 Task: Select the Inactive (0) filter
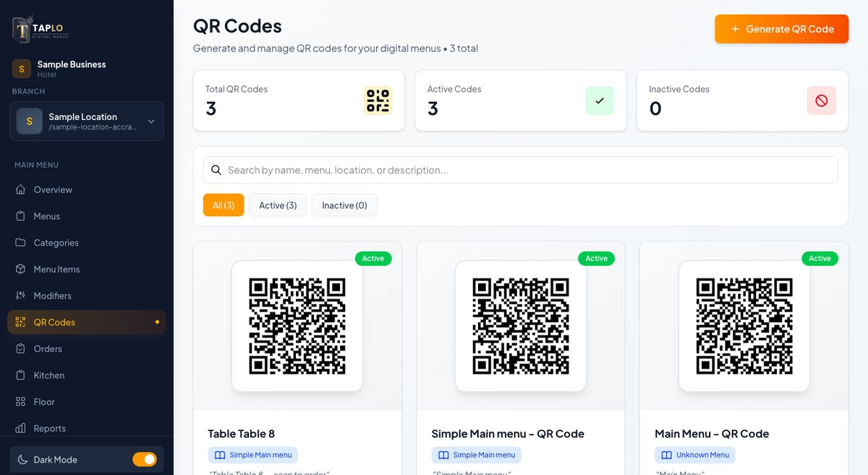(344, 205)
